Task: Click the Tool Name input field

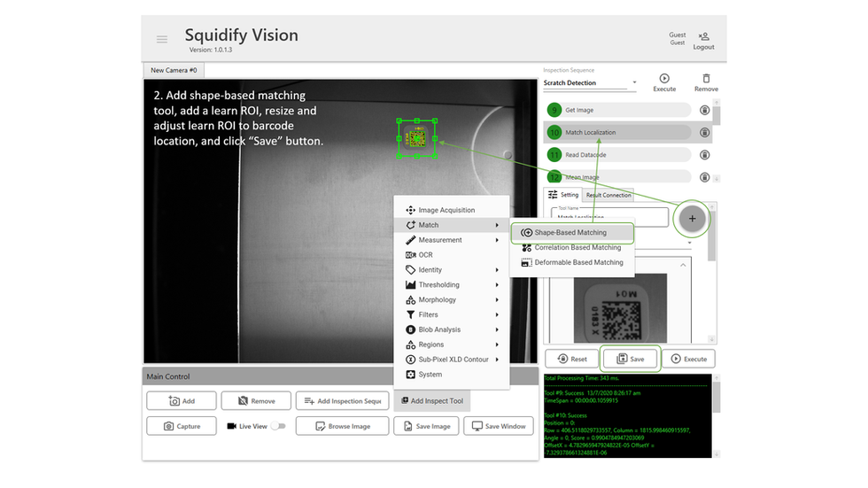Action: (609, 217)
